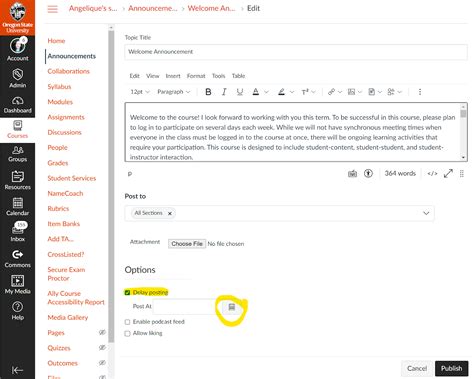
Task: Click the Announcements breadcrumb link
Action: 153,8
